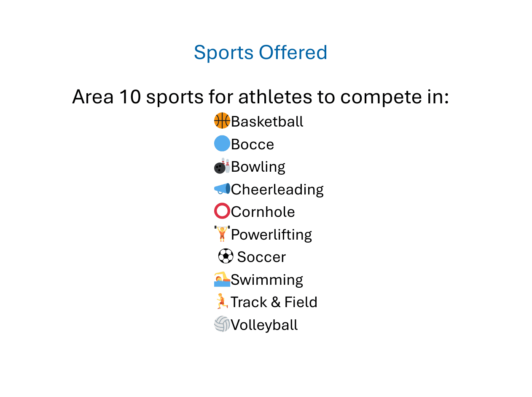The height and width of the screenshot is (397, 532).
Task: Select the Sports Offered title
Action: pyautogui.click(x=261, y=52)
